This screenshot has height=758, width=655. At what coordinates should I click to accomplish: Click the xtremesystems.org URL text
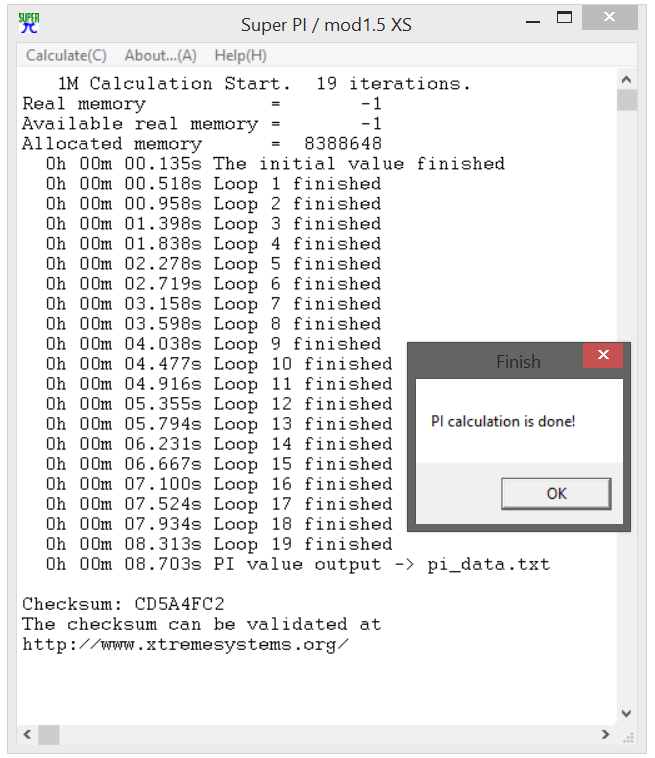[x=185, y=645]
